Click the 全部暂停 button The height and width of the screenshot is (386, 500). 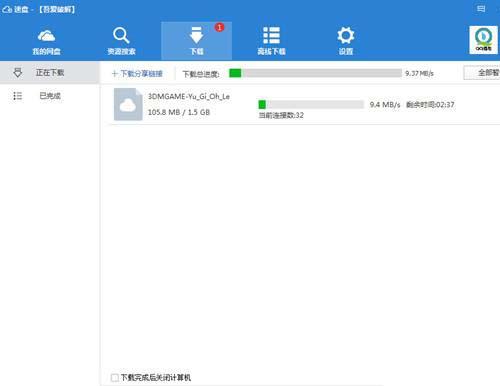[482, 73]
